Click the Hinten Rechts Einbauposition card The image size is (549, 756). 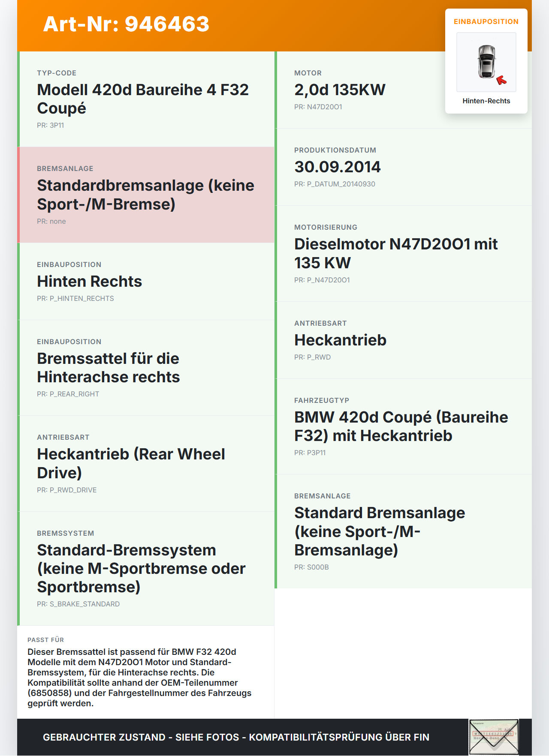pyautogui.click(x=146, y=282)
